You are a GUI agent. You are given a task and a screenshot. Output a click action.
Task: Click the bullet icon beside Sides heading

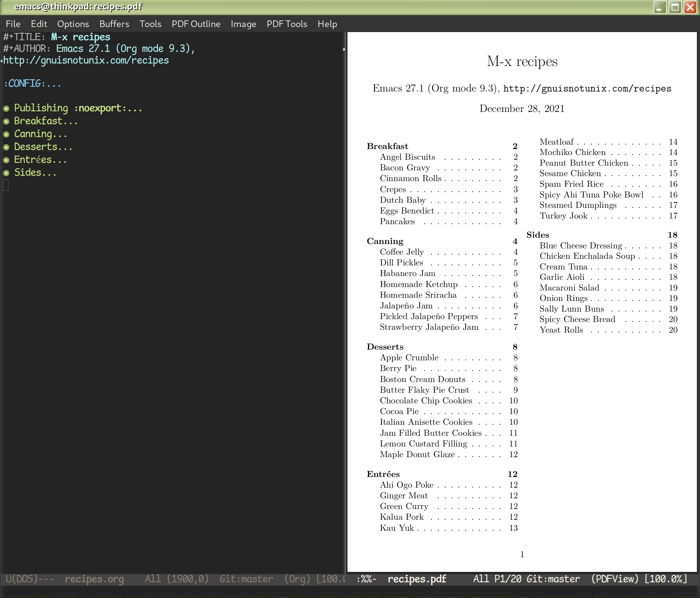click(6, 173)
